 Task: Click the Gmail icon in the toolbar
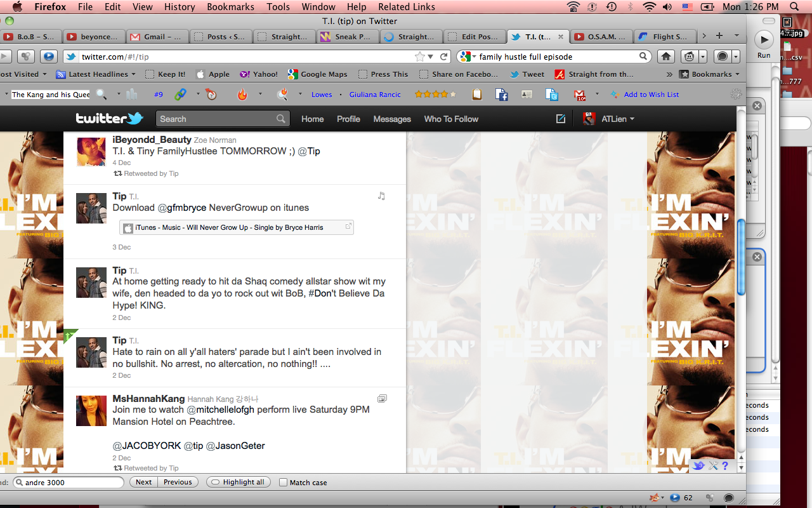pyautogui.click(x=579, y=95)
